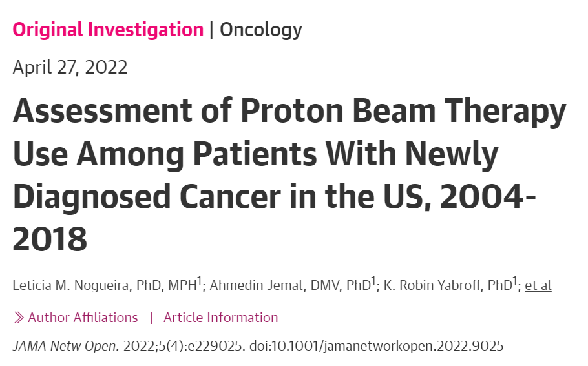Open the Article Information section
This screenshot has height=366, width=588.
[220, 318]
